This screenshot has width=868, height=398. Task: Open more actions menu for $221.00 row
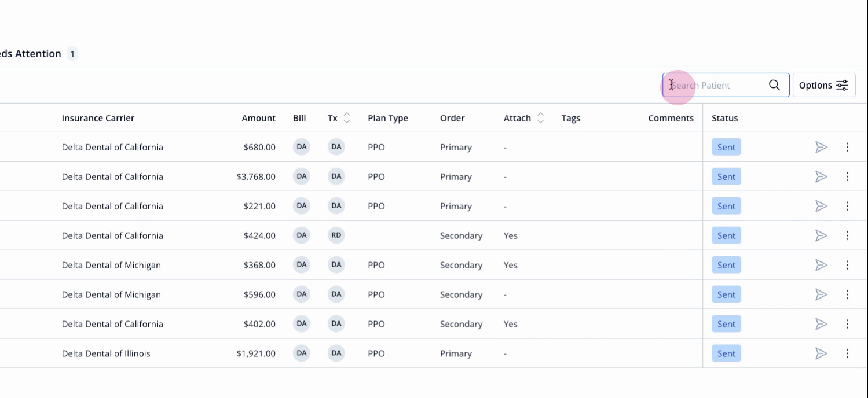pyautogui.click(x=847, y=206)
